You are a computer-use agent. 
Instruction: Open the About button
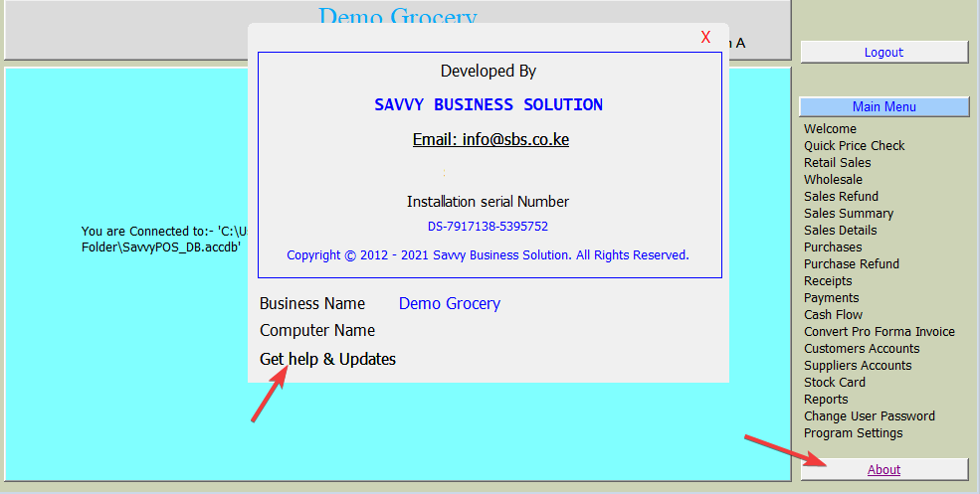883,470
